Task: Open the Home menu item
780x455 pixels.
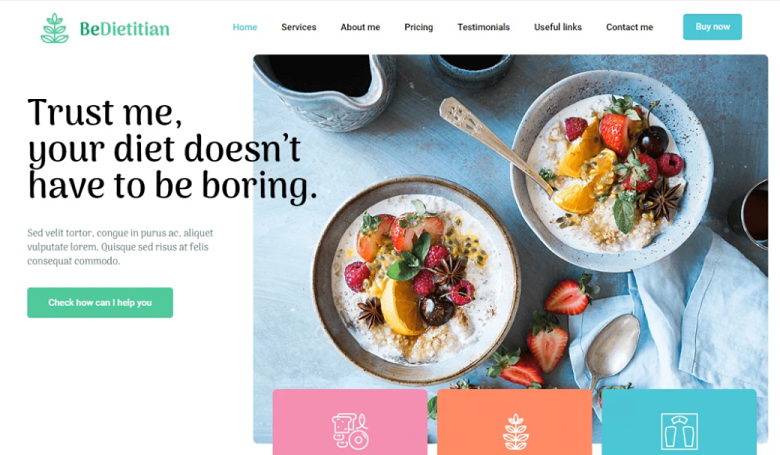Action: 245,27
